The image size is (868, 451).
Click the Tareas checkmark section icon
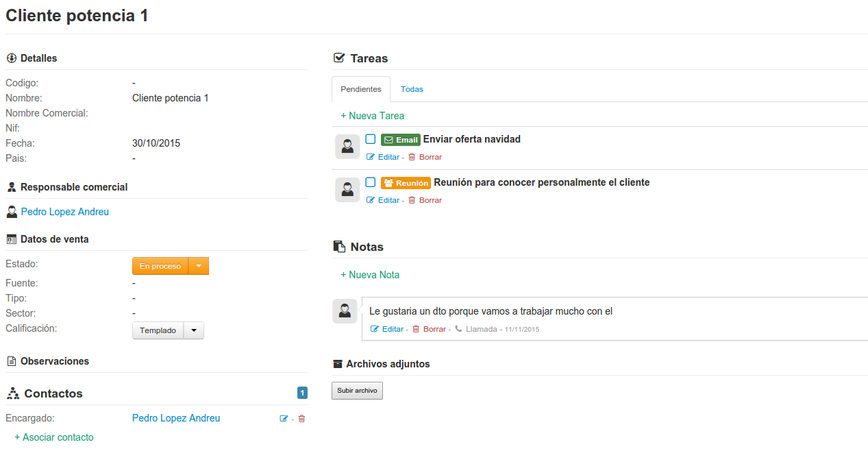(x=338, y=58)
